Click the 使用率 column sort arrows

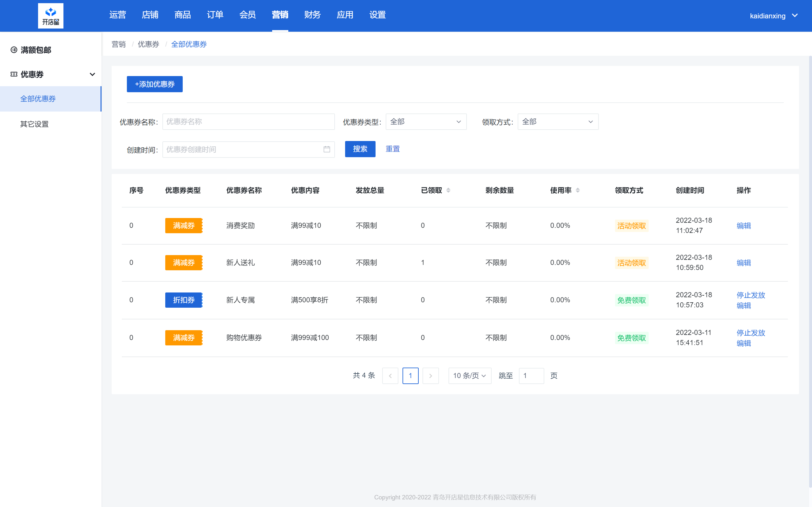pos(578,190)
